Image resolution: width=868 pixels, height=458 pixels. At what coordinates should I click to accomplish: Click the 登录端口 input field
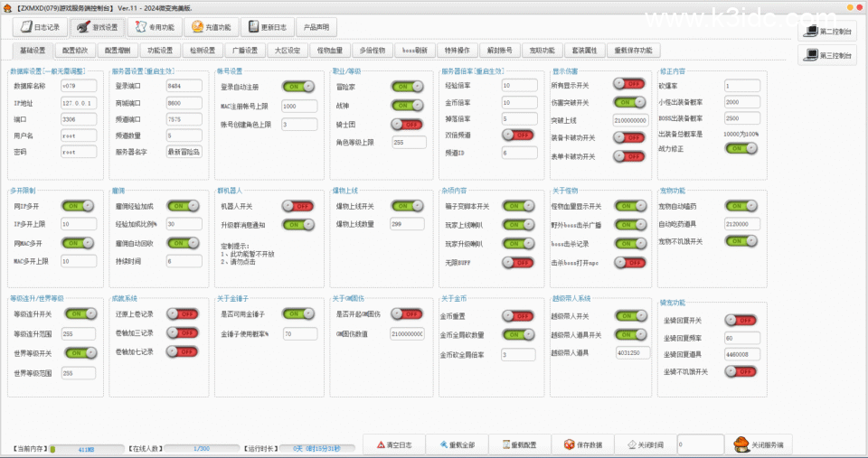coord(184,86)
